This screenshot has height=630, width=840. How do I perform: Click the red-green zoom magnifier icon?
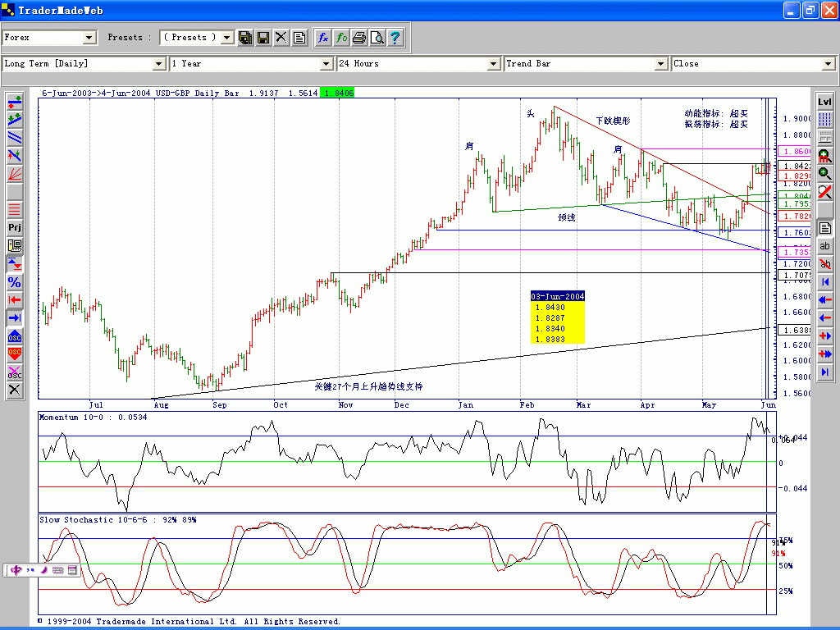(x=825, y=156)
